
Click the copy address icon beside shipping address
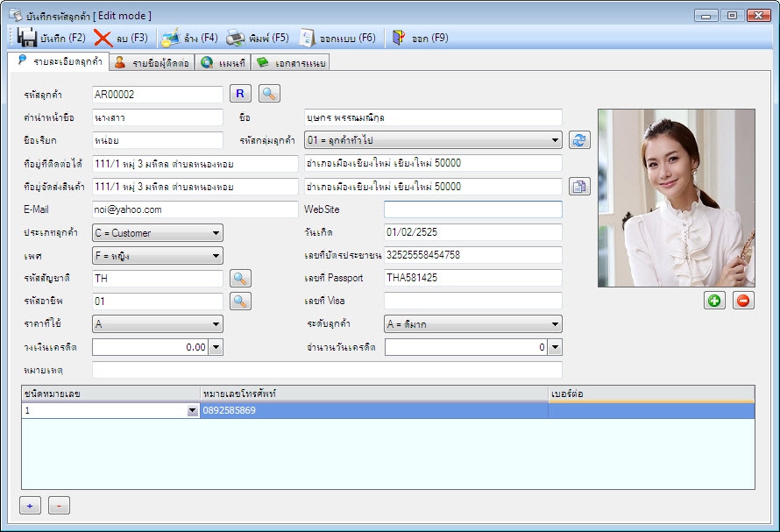[578, 187]
